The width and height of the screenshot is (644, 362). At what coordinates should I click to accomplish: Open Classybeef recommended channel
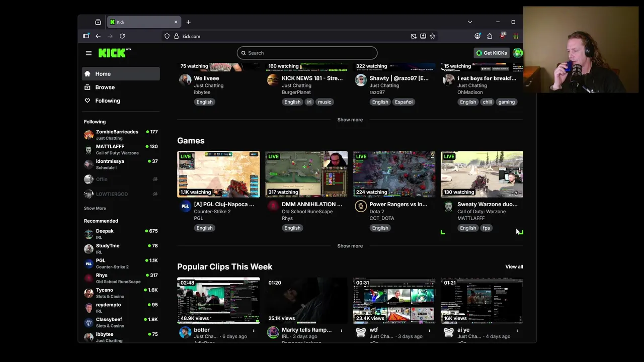(121, 322)
